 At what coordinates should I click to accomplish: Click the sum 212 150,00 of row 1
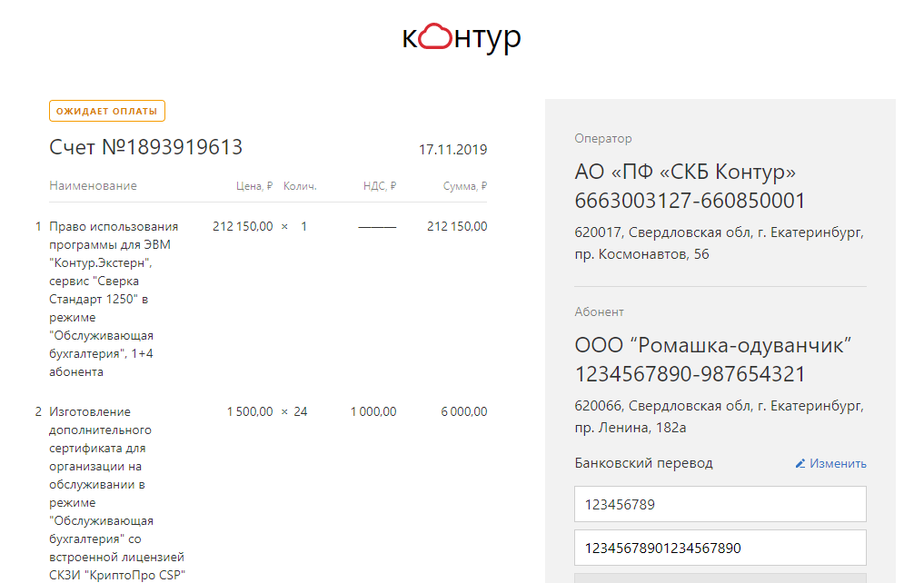pos(457,226)
